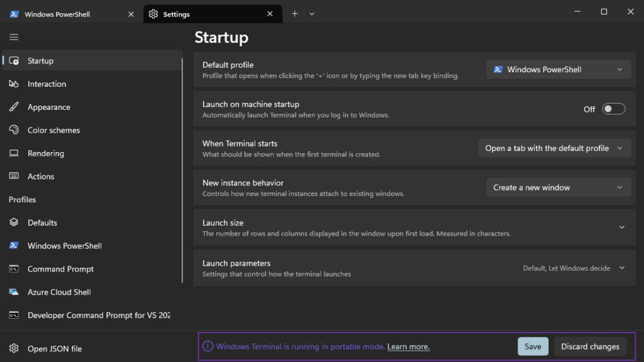Click the Learn more link
Viewport: 644px width, 362px height.
[408, 346]
